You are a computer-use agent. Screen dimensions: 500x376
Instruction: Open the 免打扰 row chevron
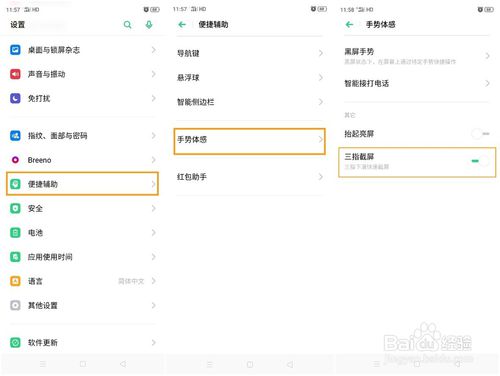pyautogui.click(x=154, y=98)
